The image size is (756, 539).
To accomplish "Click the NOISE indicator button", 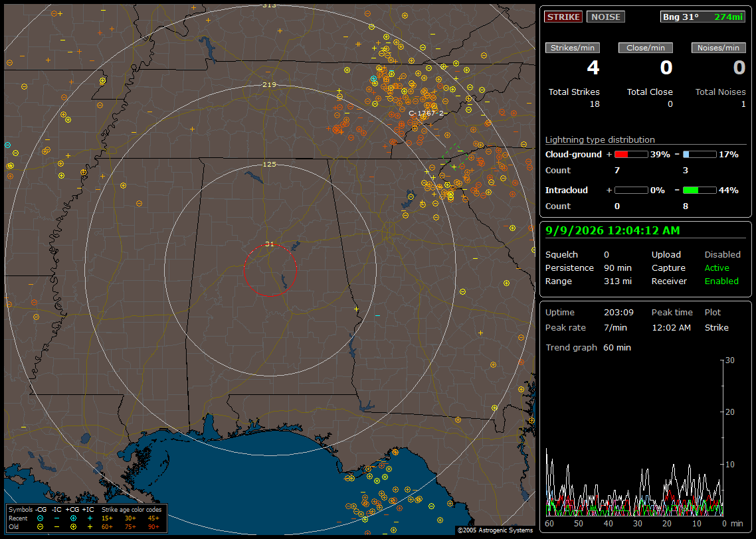I will point(606,17).
